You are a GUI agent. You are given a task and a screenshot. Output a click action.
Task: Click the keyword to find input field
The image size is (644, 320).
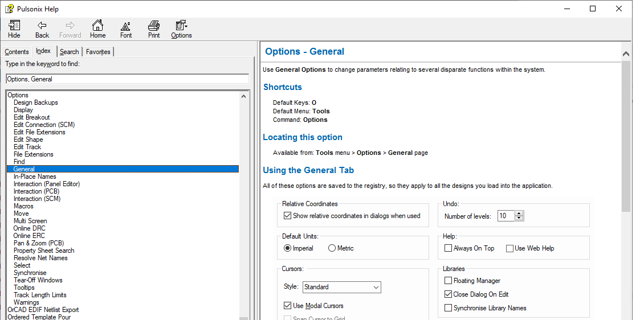127,79
